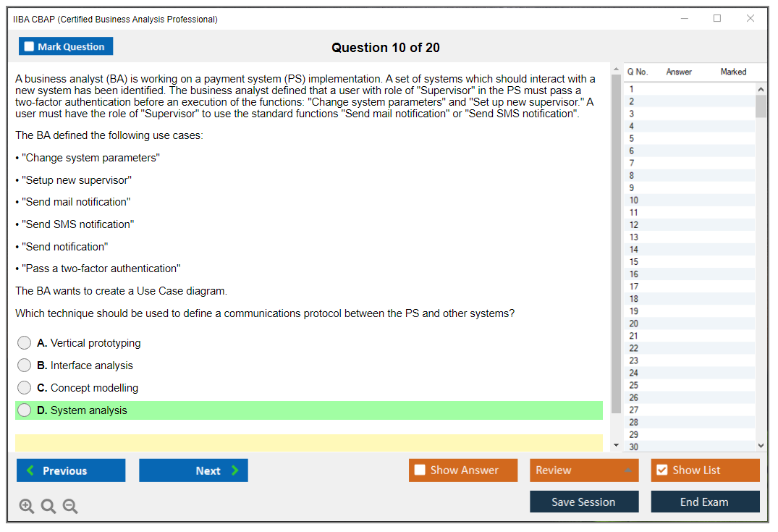Go to the Previous question
The width and height of the screenshot is (778, 532).
point(71,470)
